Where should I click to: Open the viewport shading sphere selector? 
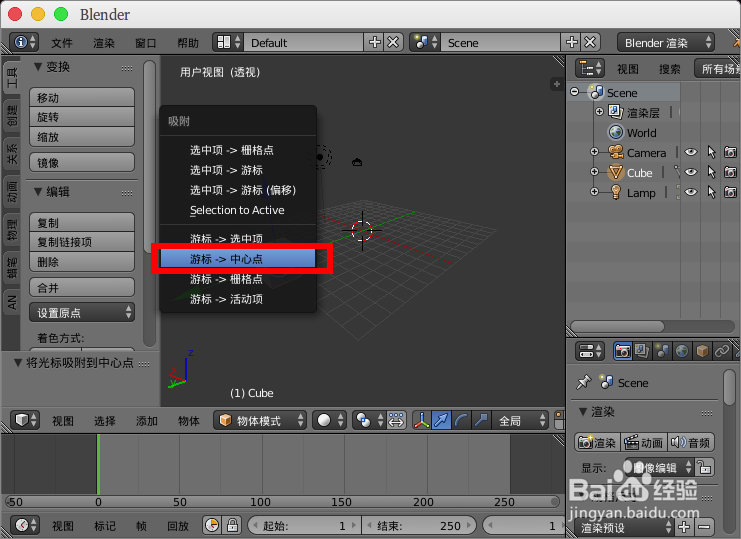(x=329, y=420)
